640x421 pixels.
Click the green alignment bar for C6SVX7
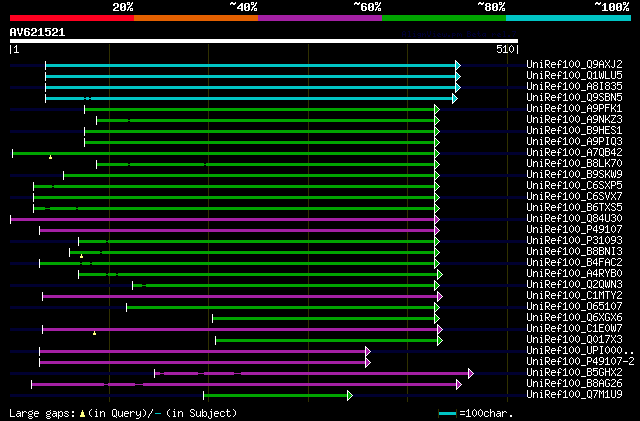click(234, 198)
